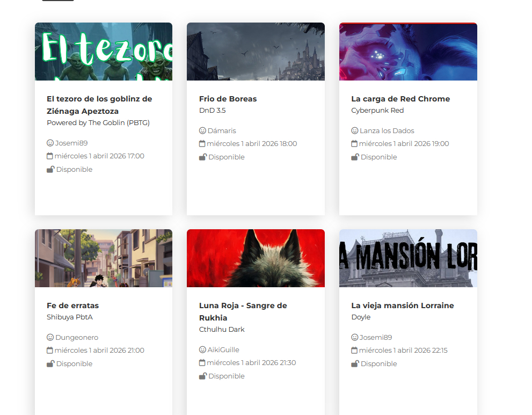Click the cyberpunk face banner image

(408, 52)
